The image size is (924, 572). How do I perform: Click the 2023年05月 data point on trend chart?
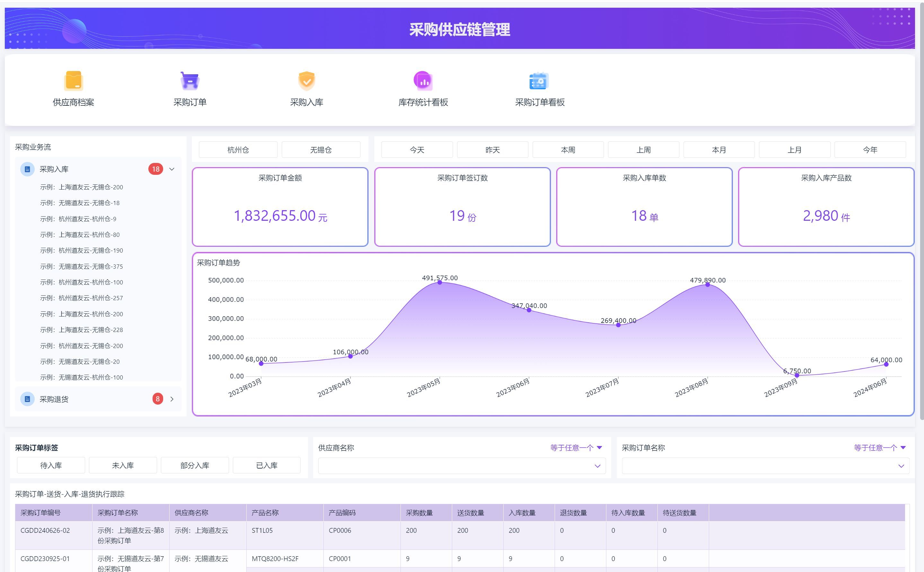(x=439, y=282)
